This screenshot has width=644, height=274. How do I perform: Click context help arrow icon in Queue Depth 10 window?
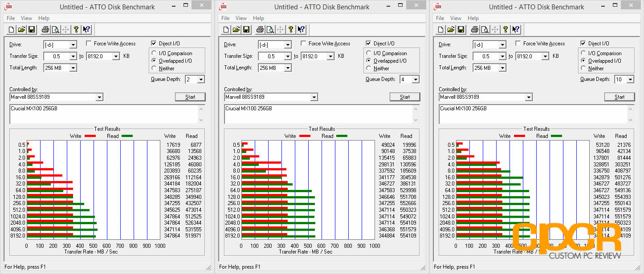coord(516,30)
